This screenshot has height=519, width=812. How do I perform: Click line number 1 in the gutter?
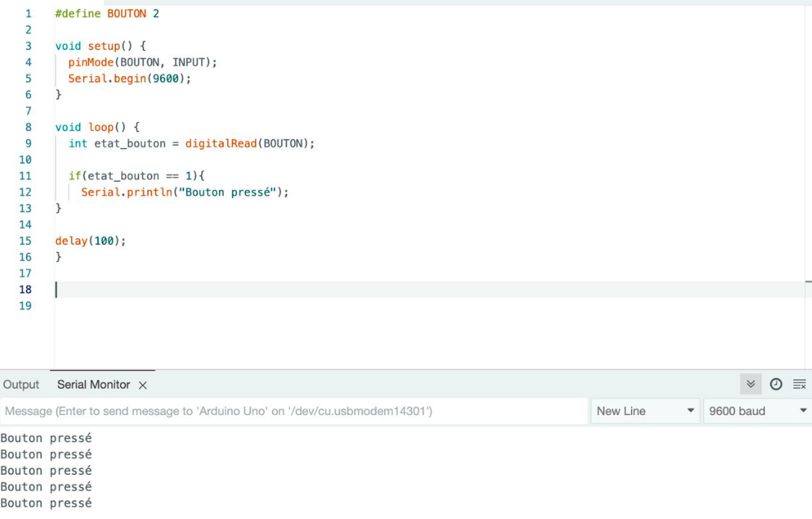(28, 13)
